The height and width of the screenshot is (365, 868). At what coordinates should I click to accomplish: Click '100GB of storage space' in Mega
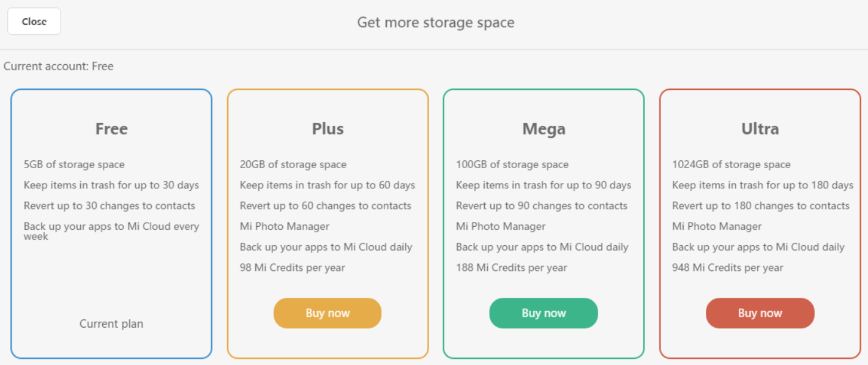pos(512,164)
